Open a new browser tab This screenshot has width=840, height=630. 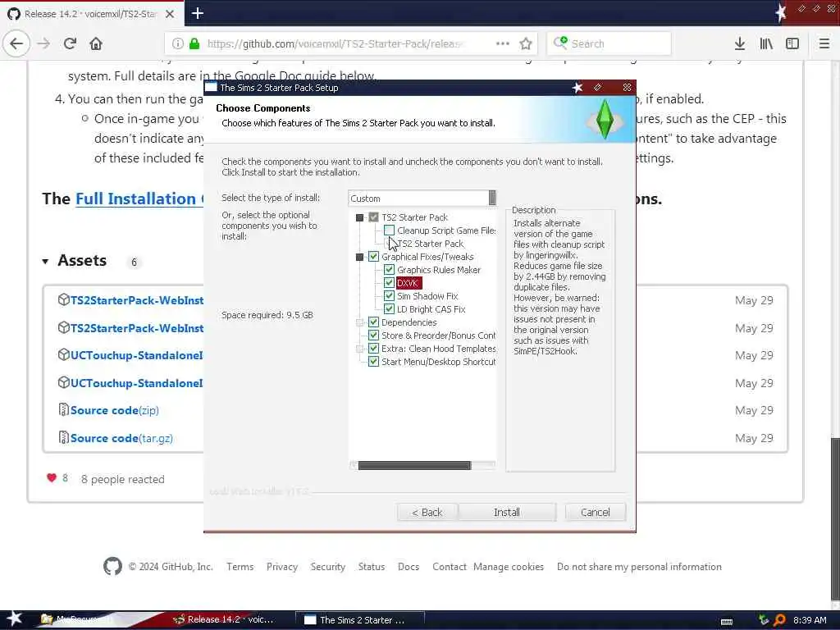197,13
